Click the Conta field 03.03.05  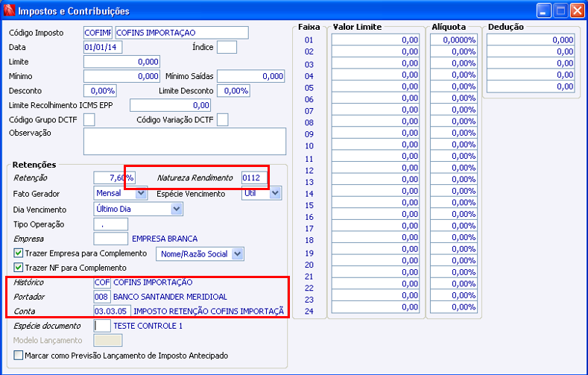pos(112,311)
